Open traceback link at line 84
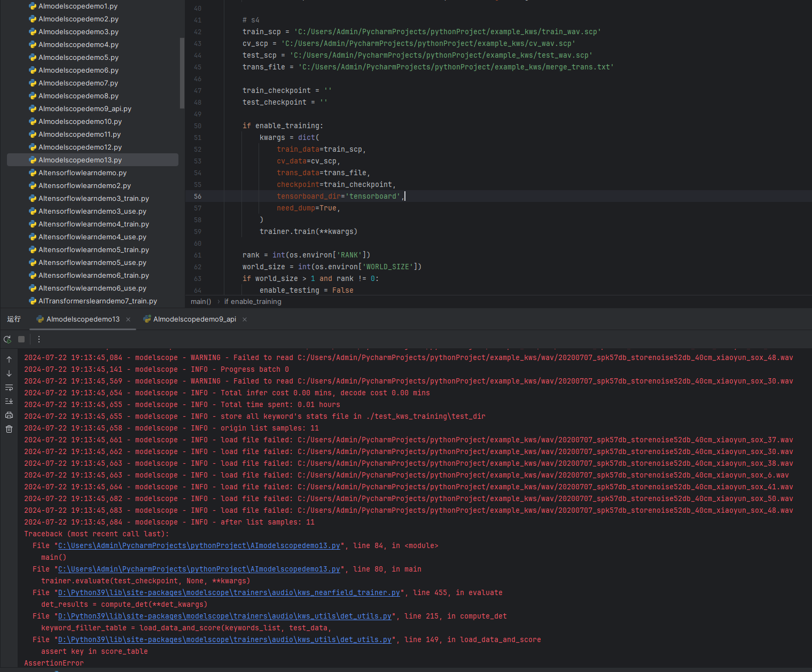The image size is (812, 672). point(199,546)
